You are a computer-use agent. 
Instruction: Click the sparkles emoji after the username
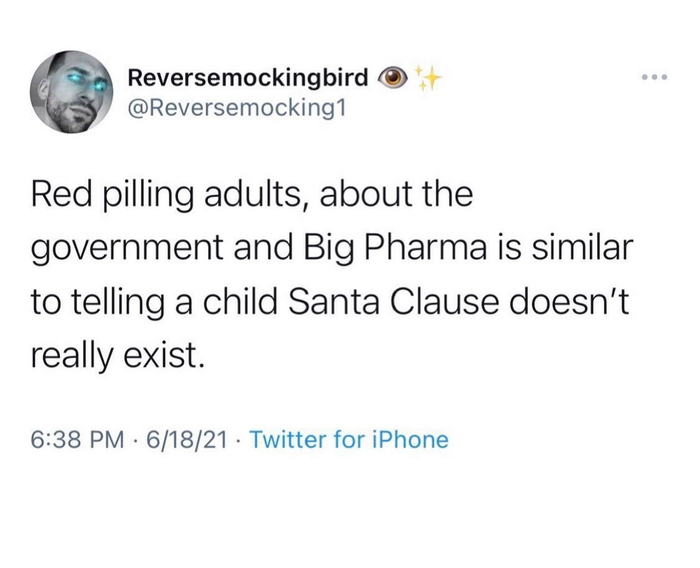coord(430,76)
